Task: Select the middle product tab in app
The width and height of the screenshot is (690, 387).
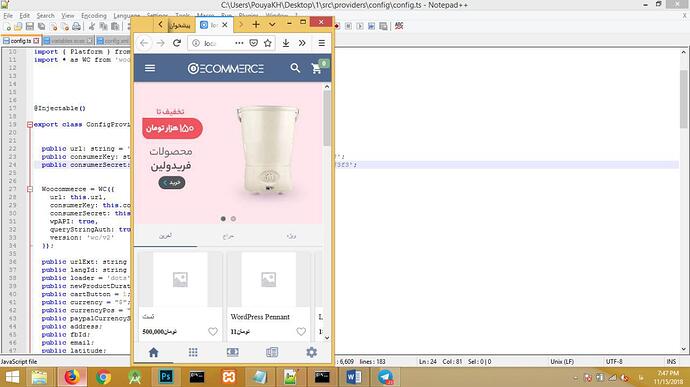Action: (228, 236)
